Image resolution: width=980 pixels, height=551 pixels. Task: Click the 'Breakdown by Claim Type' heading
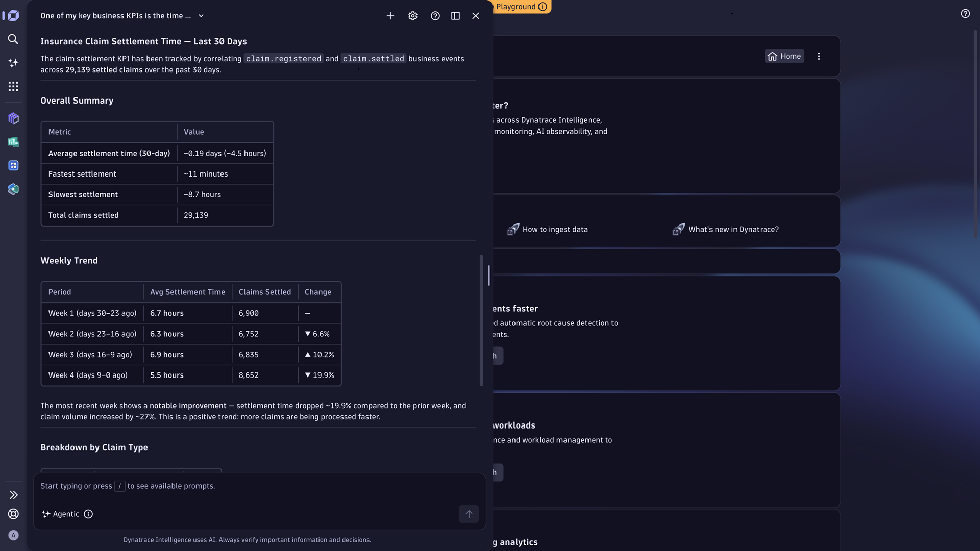pos(94,447)
